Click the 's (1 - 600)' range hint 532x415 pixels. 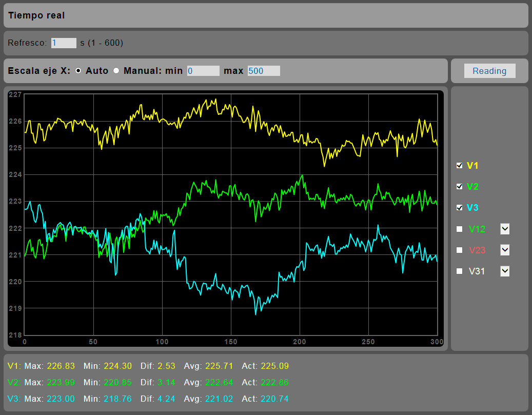[x=102, y=43]
